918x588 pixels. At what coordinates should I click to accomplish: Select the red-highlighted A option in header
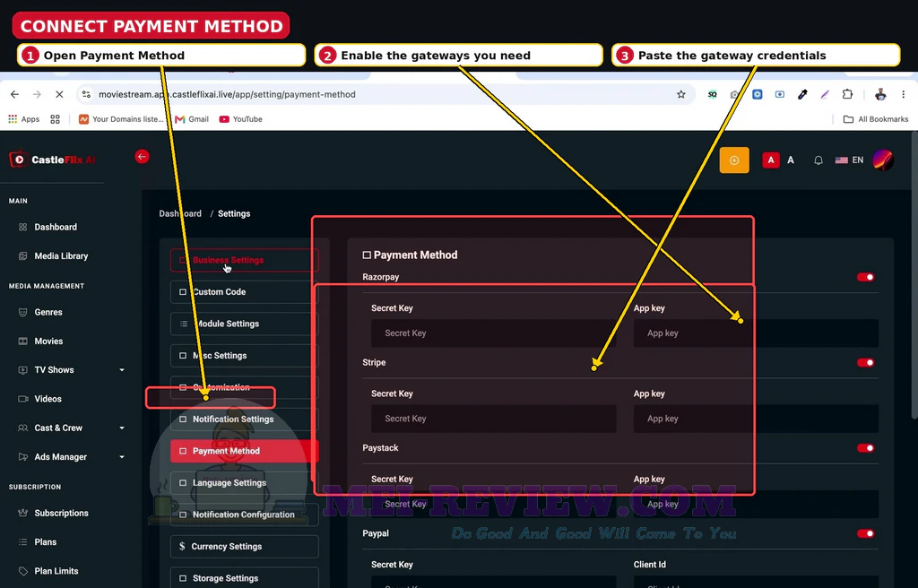(x=771, y=160)
